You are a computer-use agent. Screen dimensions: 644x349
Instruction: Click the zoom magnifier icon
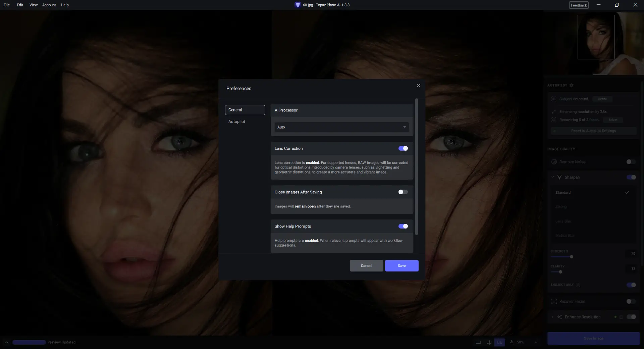point(512,342)
